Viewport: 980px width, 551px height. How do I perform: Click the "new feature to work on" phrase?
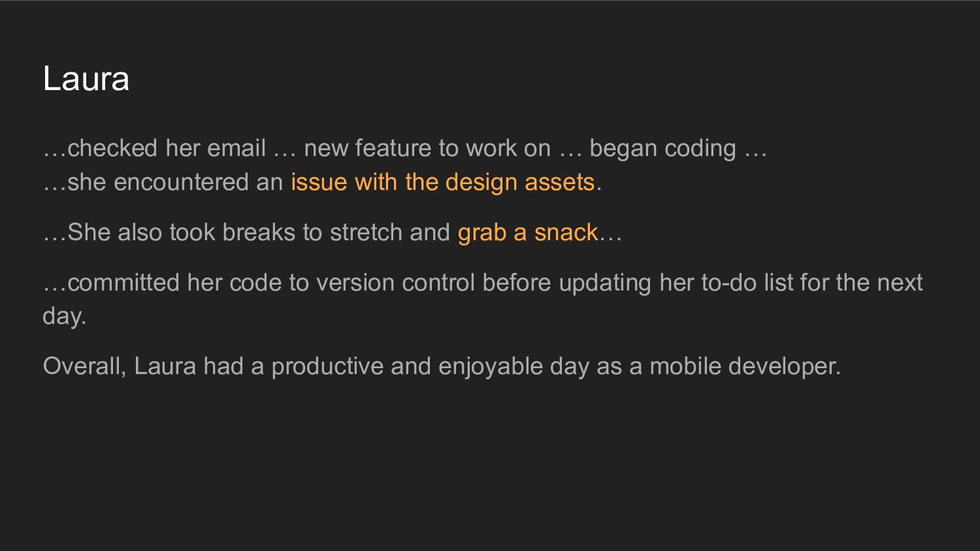click(x=427, y=148)
